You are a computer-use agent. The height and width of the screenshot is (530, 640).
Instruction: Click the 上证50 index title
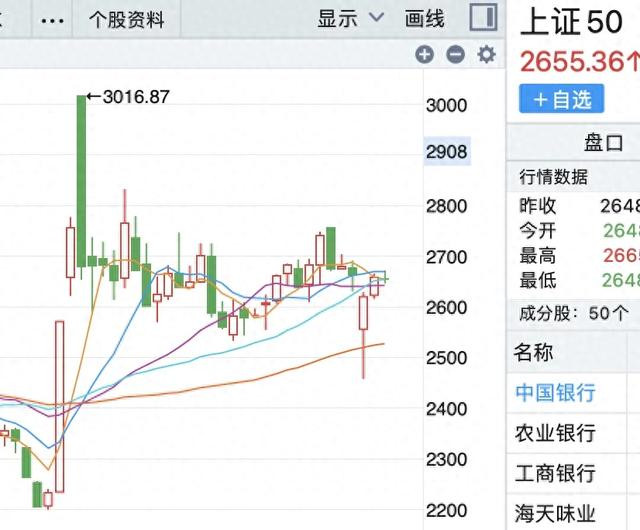pos(571,21)
